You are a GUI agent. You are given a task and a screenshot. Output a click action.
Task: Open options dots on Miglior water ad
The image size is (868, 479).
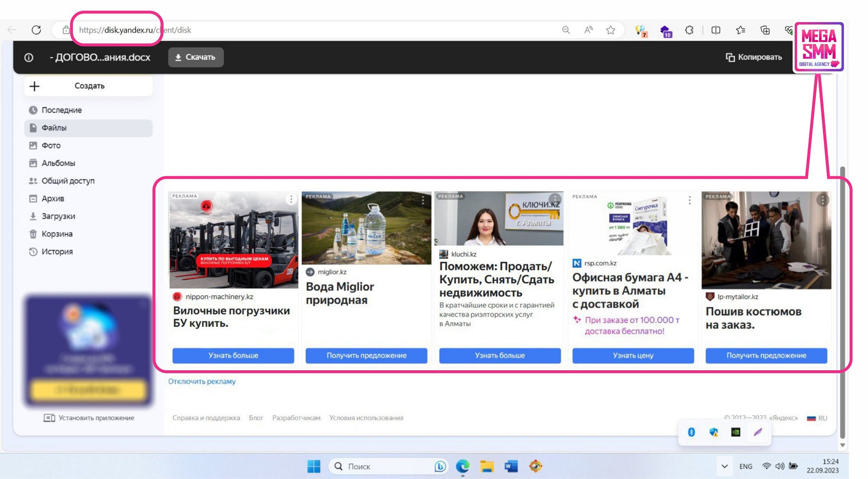point(423,200)
